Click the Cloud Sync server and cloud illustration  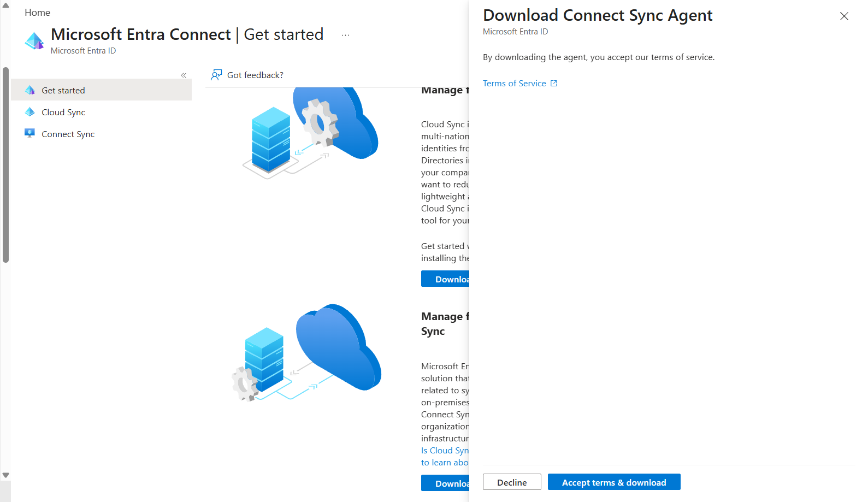point(310,133)
